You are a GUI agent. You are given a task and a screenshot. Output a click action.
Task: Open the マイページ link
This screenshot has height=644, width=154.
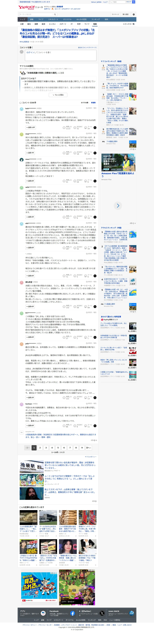coord(115,14)
